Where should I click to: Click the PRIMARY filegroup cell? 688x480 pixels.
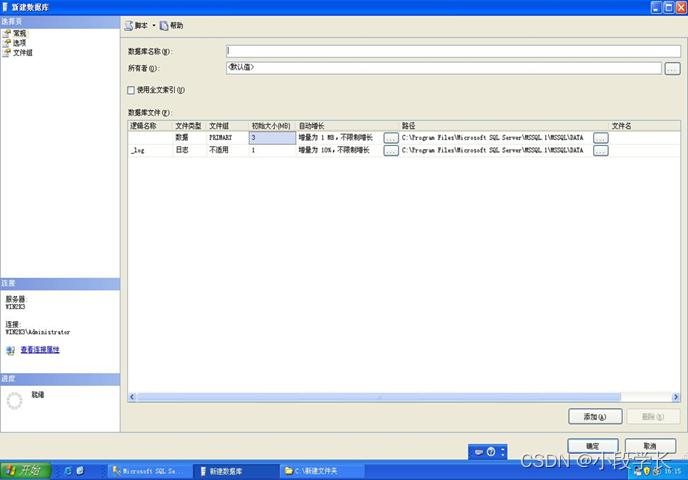click(227, 138)
